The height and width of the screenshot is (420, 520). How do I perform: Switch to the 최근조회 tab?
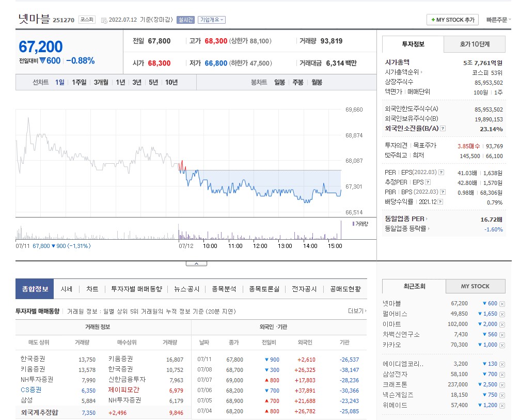tap(414, 286)
